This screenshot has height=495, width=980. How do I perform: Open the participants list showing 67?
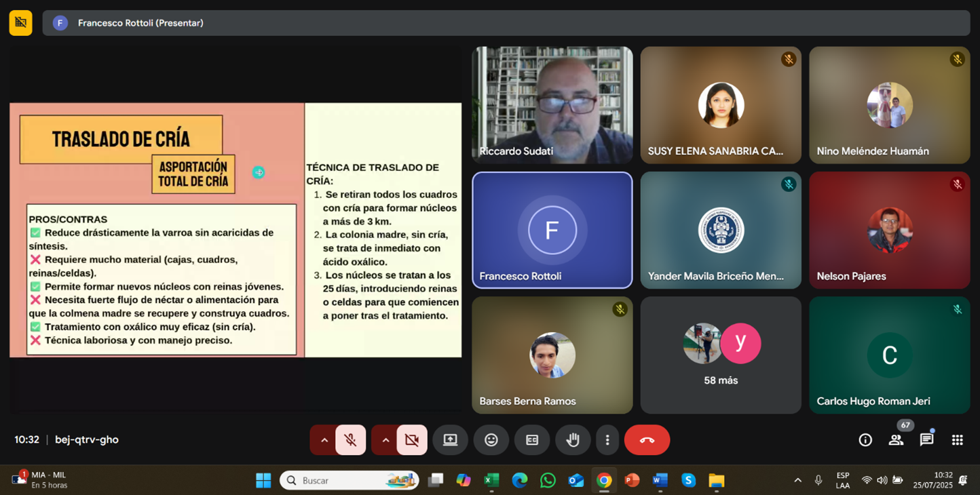(x=896, y=440)
